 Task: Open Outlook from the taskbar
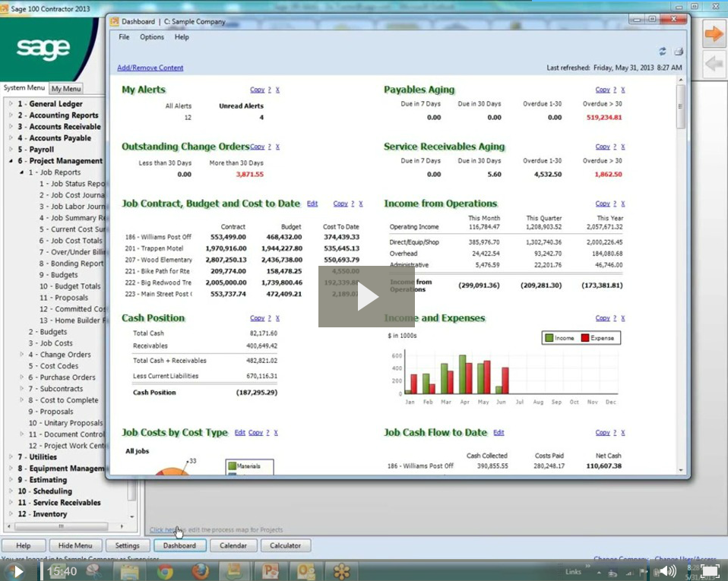[305, 571]
